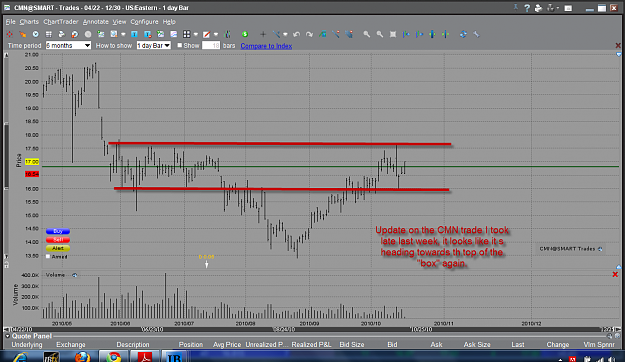The width and height of the screenshot is (625, 362).
Task: Click the Volume panel settings icon
Action: (75, 275)
